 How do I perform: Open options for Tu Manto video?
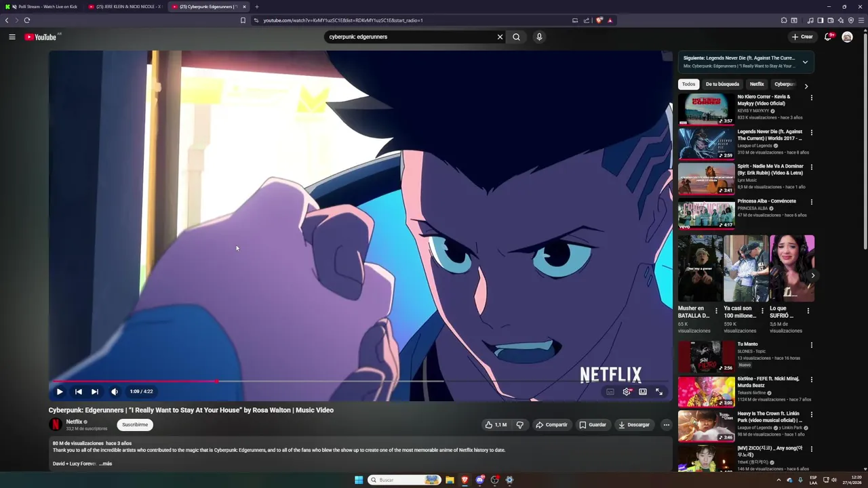811,345
